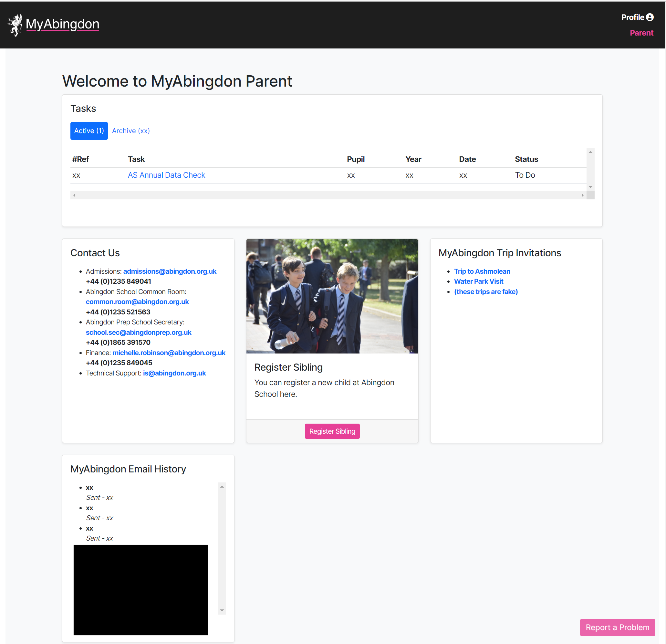Click right arrow of tasks horizontal scrollbar
This screenshot has height=644, width=666.
point(582,195)
